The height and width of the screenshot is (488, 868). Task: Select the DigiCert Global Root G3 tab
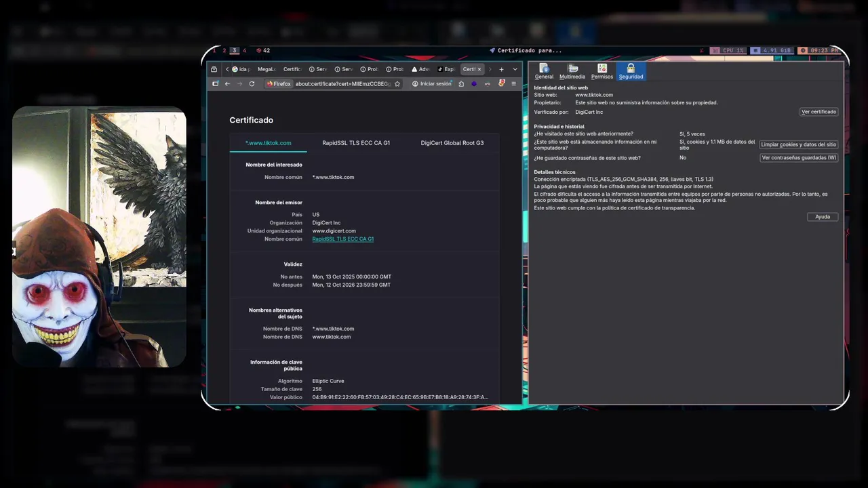(452, 143)
